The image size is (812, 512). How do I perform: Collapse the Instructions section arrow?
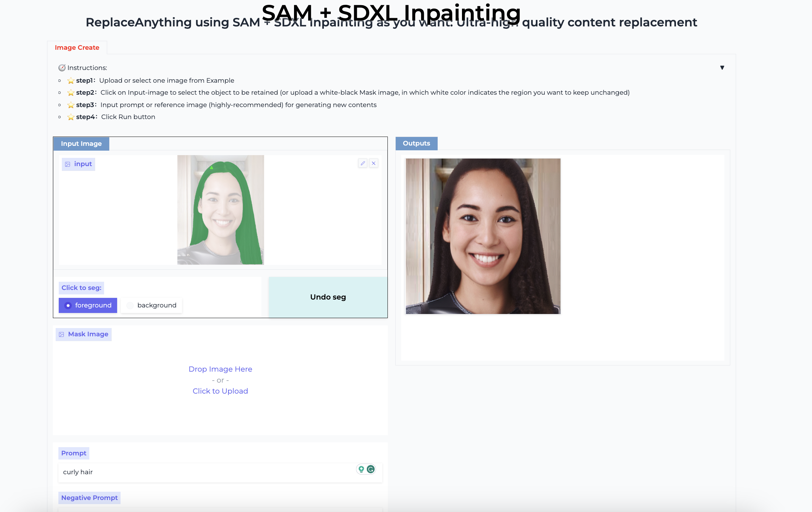722,68
